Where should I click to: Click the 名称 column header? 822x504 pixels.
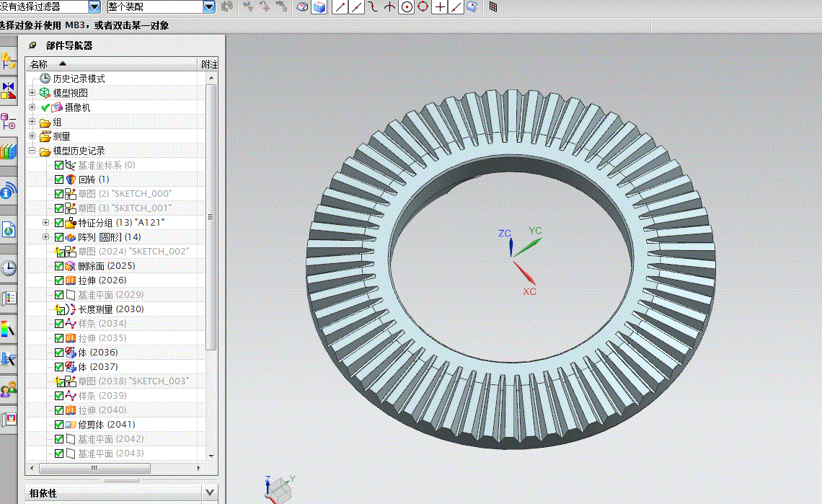39,64
